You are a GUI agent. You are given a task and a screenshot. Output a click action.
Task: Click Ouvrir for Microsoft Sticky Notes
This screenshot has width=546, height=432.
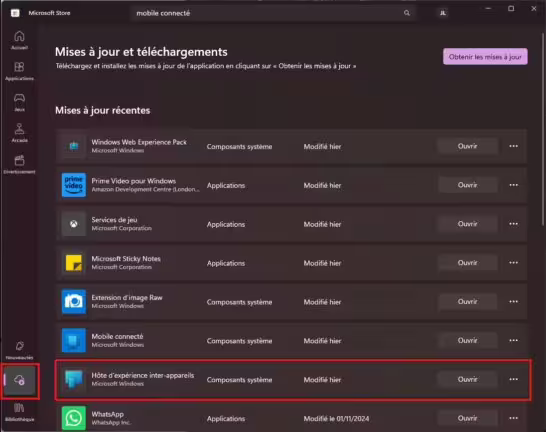click(468, 263)
